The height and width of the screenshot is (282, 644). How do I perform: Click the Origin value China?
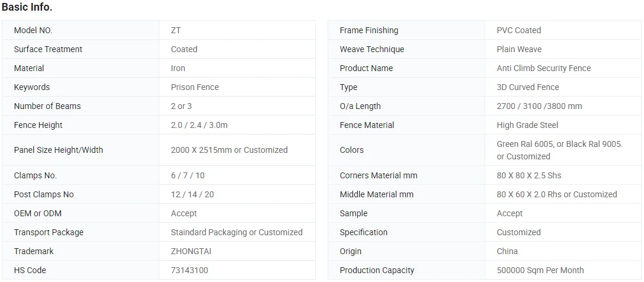[507, 251]
